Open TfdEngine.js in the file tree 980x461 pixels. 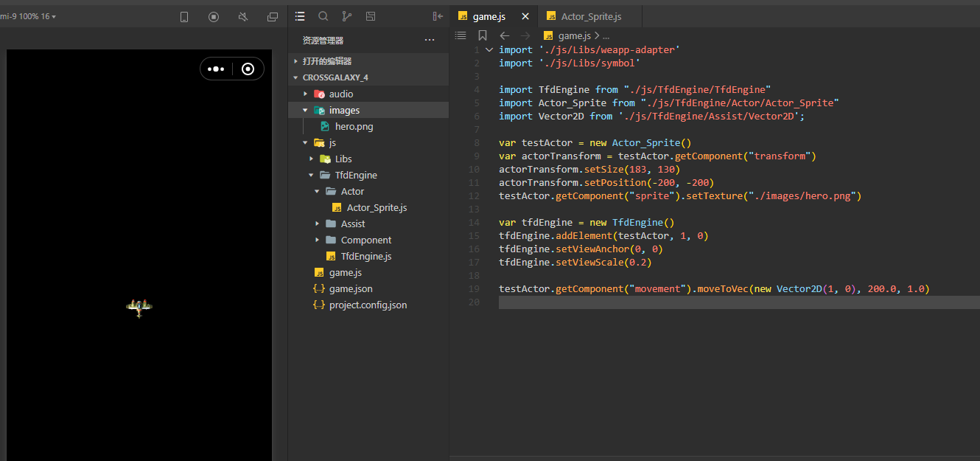click(x=368, y=256)
